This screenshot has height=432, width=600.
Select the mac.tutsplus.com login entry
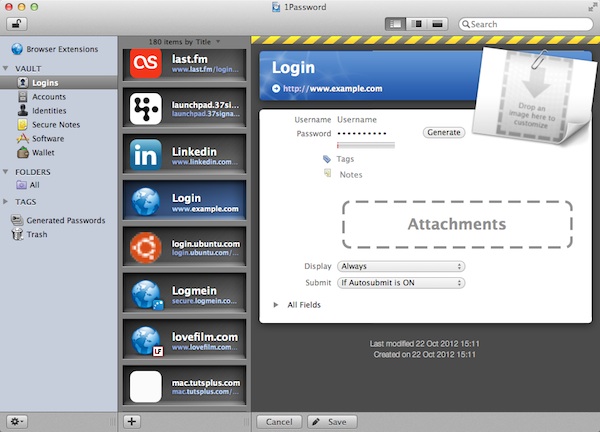click(184, 386)
